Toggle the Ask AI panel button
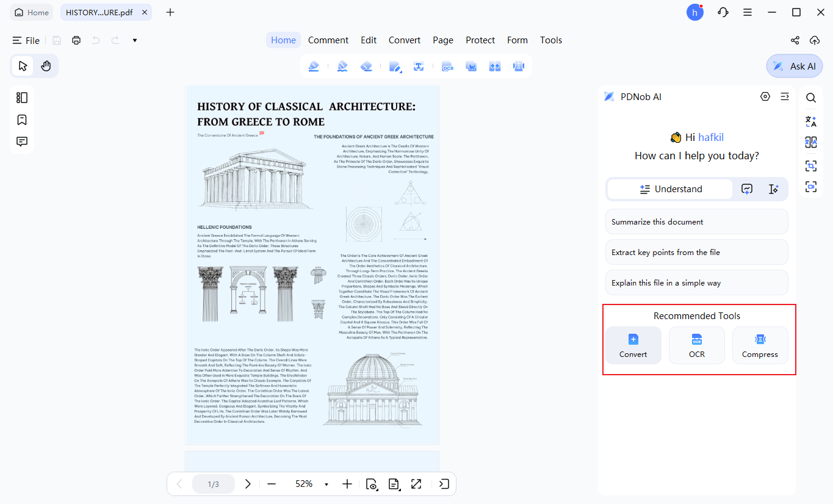The height and width of the screenshot is (504, 833). tap(795, 66)
